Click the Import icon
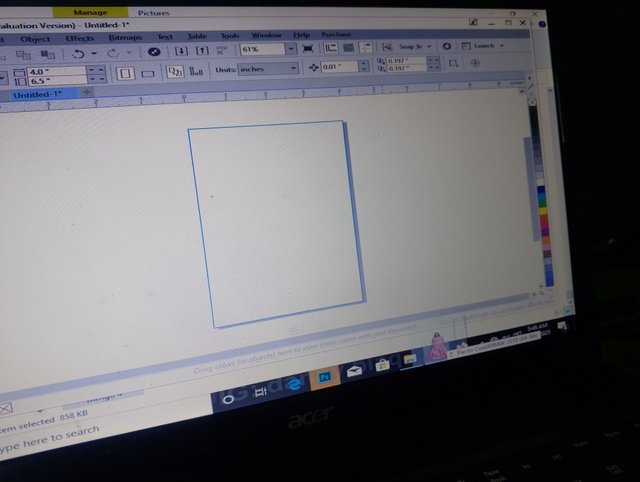The width and height of the screenshot is (640, 482). pos(181,51)
